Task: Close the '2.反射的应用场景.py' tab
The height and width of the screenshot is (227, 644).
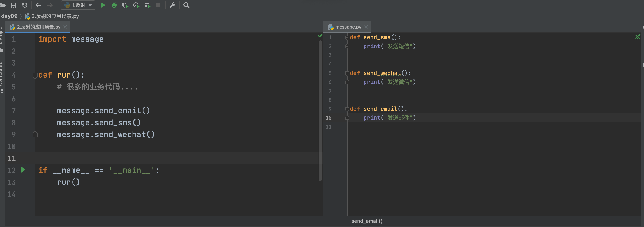Action: [65, 27]
